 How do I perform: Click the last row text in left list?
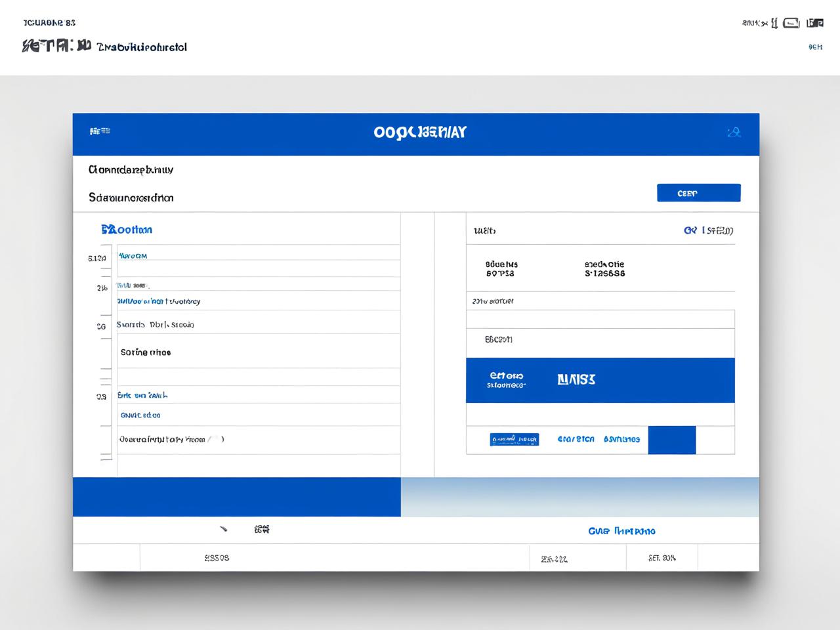(171, 440)
